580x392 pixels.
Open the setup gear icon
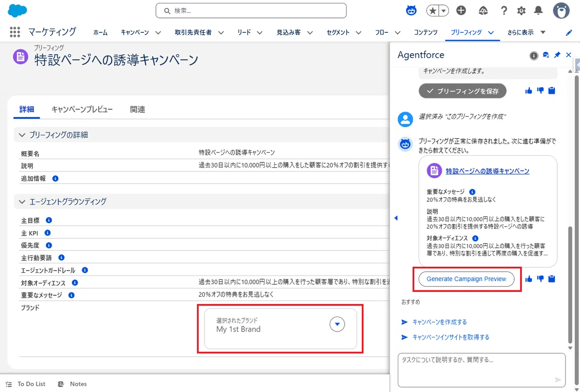[521, 11]
